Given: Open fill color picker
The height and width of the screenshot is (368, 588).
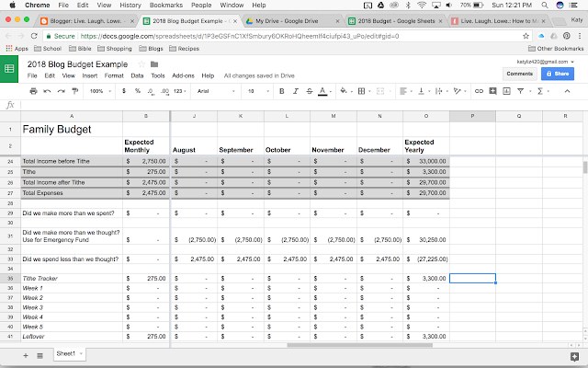Looking at the screenshot, I should point(345,91).
